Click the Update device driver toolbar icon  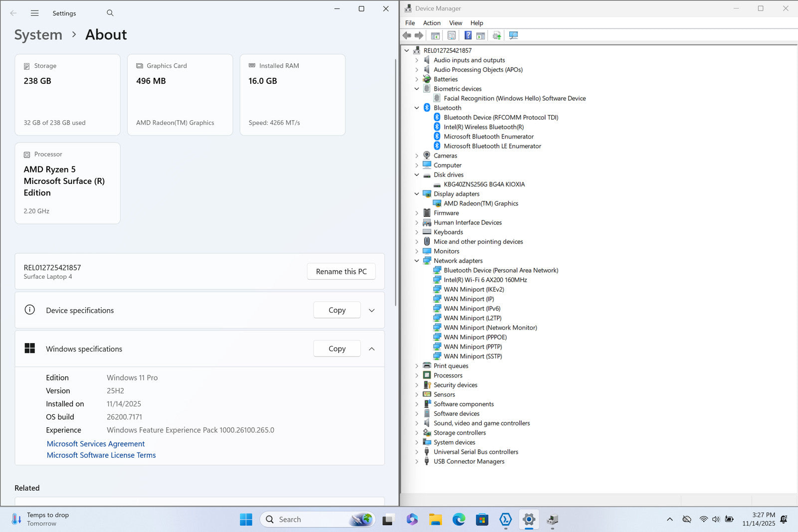[x=497, y=35]
